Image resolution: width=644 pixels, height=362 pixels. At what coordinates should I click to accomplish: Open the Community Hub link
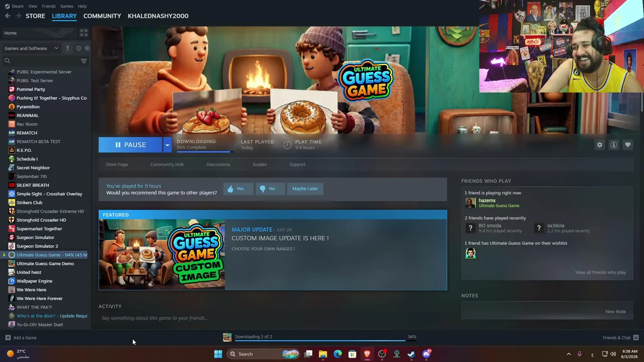167,164
